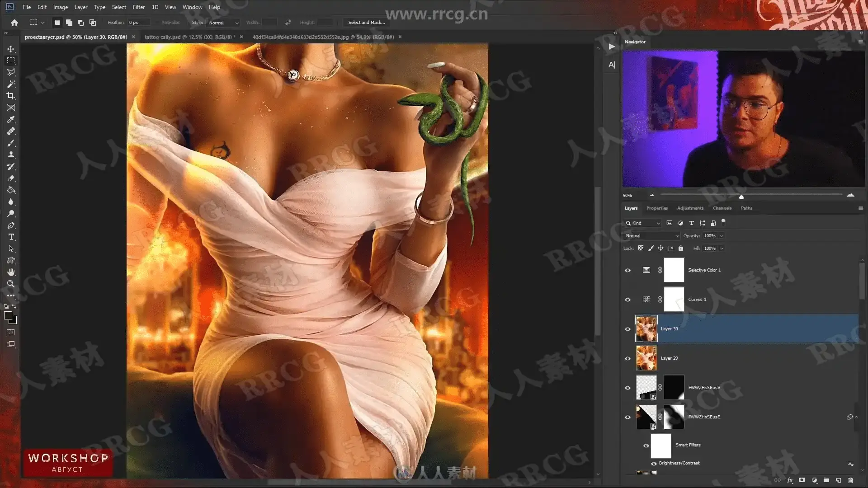Hide the Selective Color 1 layer
The height and width of the screenshot is (488, 868).
click(627, 270)
